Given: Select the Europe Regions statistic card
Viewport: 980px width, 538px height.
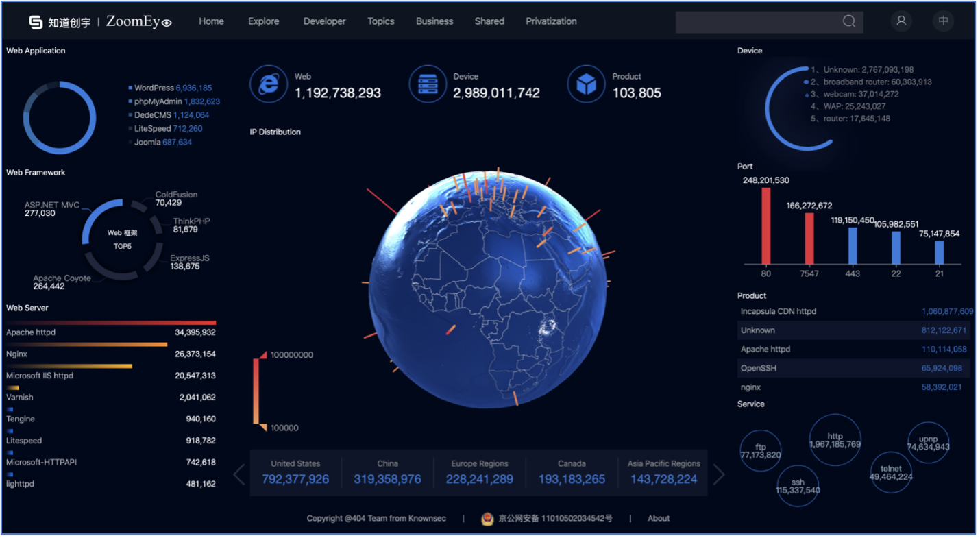Looking at the screenshot, I should pyautogui.click(x=480, y=473).
